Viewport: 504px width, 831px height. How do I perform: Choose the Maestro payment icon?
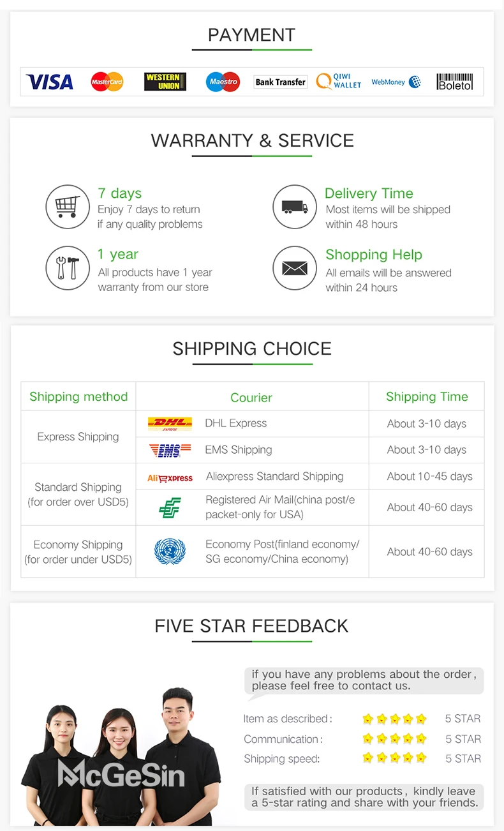point(223,82)
